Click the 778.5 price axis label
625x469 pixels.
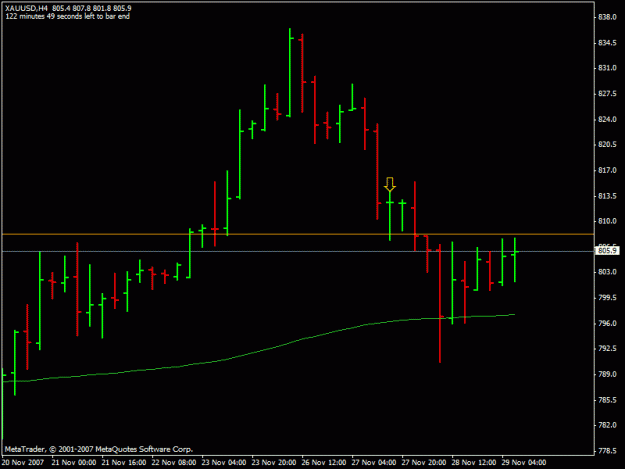click(x=607, y=451)
